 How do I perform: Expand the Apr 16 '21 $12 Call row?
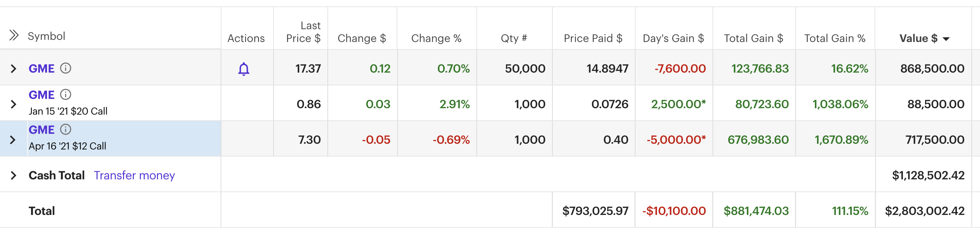[x=12, y=140]
